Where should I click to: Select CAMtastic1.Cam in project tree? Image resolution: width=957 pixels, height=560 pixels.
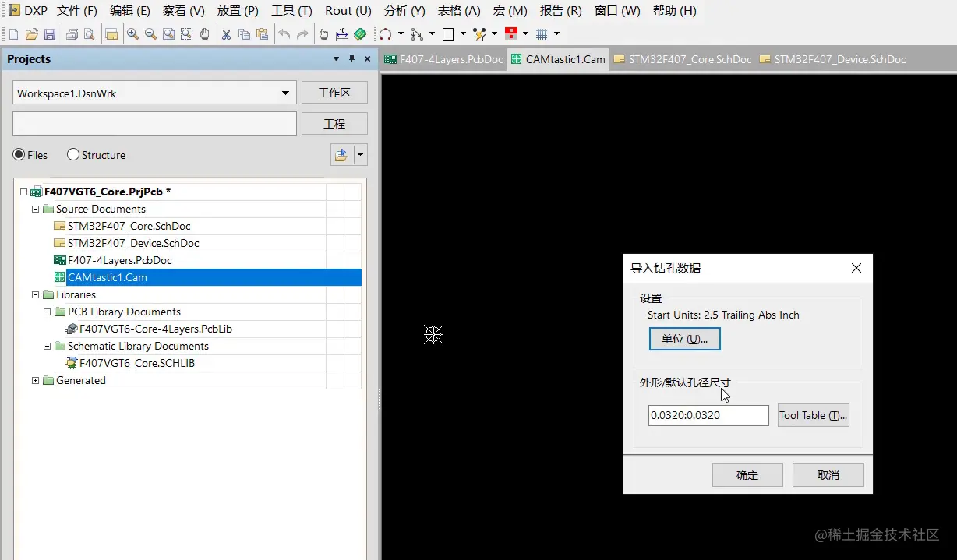pos(107,277)
